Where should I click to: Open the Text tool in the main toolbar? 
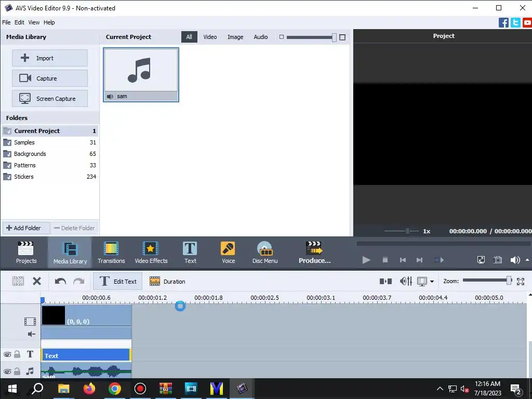[x=190, y=252]
